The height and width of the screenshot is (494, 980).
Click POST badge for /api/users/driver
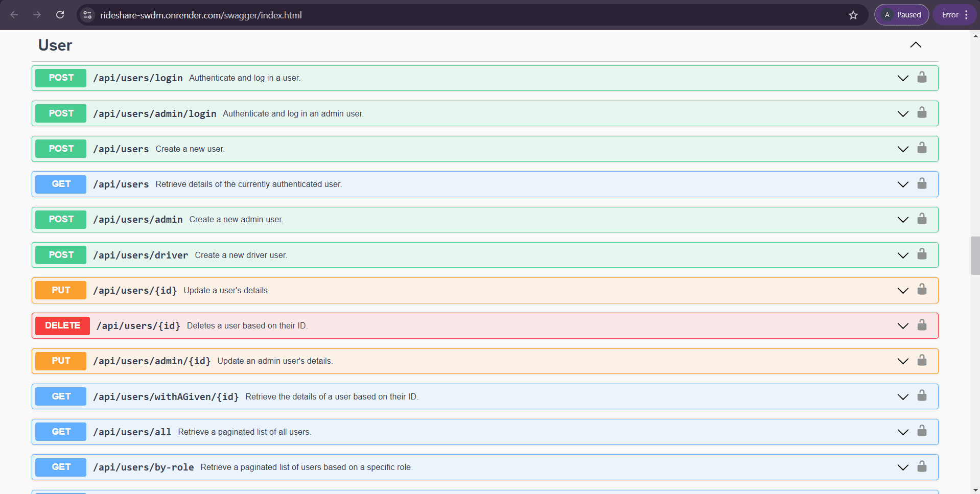61,254
